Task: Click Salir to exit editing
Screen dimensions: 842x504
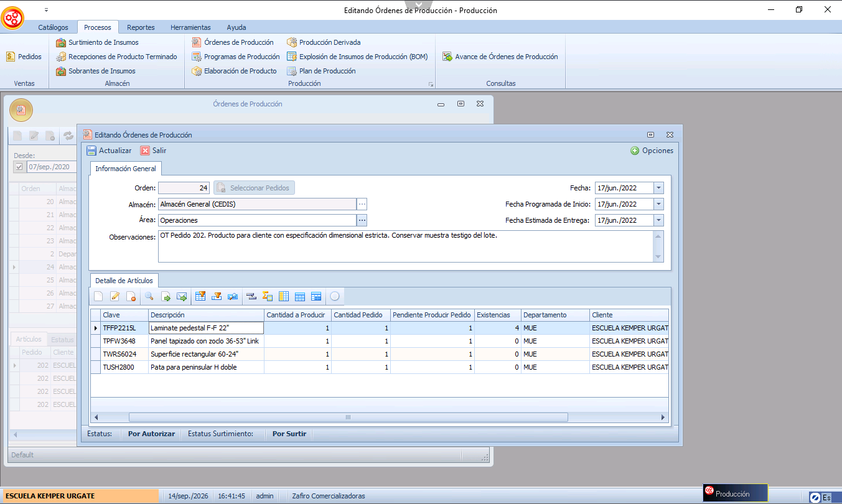Action: point(153,151)
